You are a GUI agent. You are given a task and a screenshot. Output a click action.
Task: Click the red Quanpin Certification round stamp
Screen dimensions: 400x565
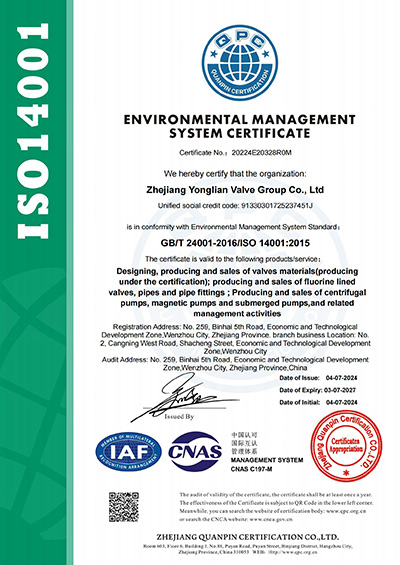[346, 446]
